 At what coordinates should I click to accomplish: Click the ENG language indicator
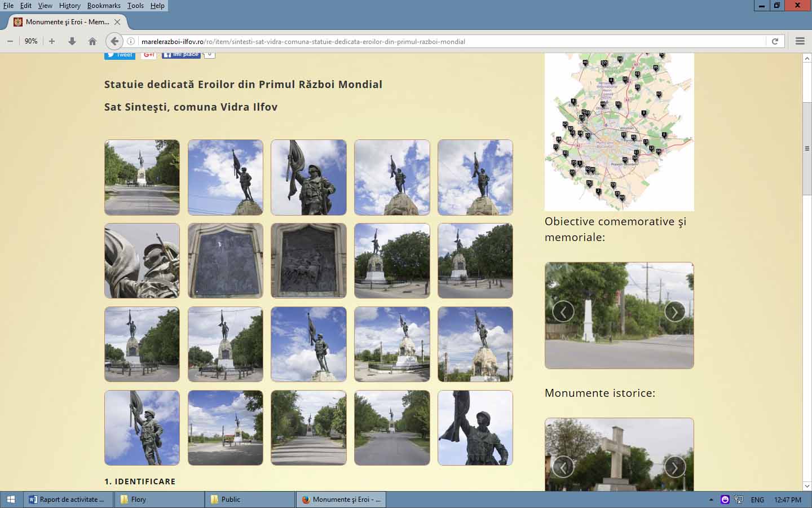coord(757,500)
